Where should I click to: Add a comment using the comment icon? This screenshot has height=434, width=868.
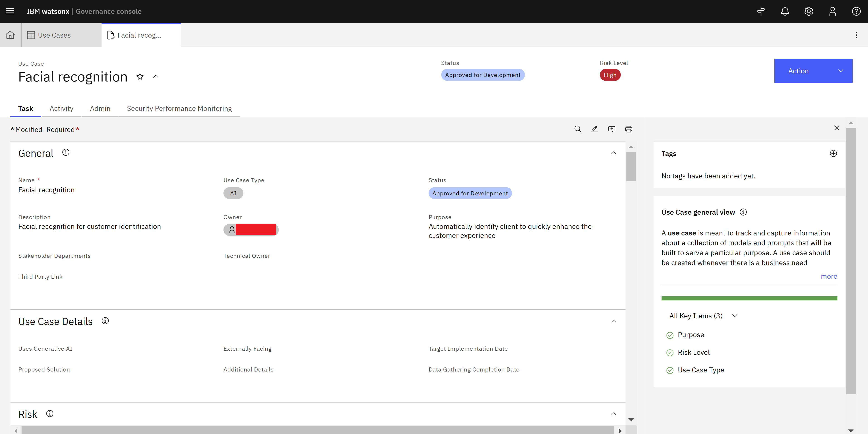click(612, 129)
